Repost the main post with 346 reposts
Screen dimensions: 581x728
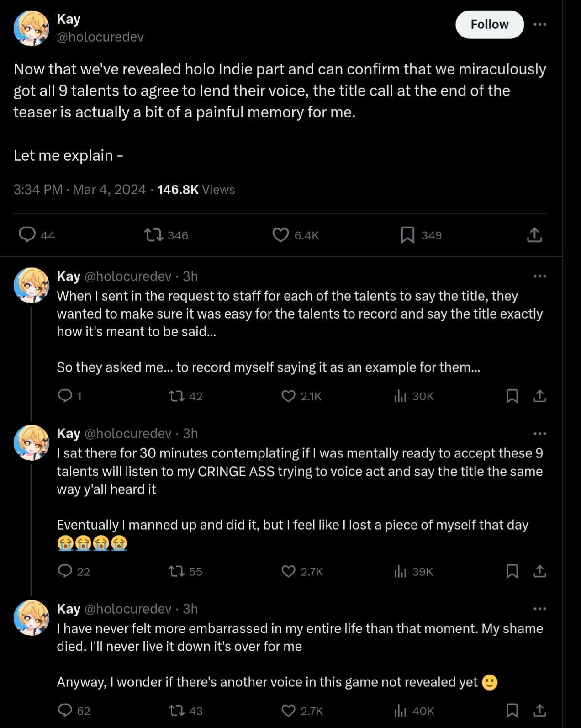[x=153, y=235]
